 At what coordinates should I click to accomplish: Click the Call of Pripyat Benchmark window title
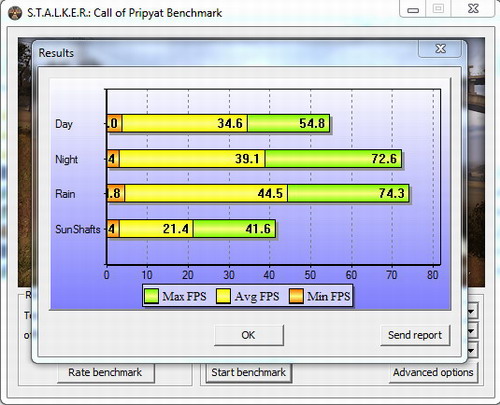coord(125,13)
